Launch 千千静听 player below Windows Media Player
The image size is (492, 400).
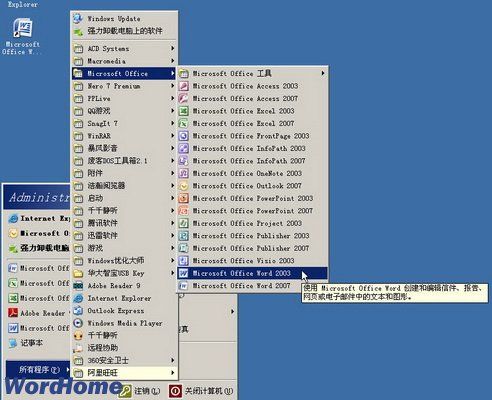click(x=124, y=335)
